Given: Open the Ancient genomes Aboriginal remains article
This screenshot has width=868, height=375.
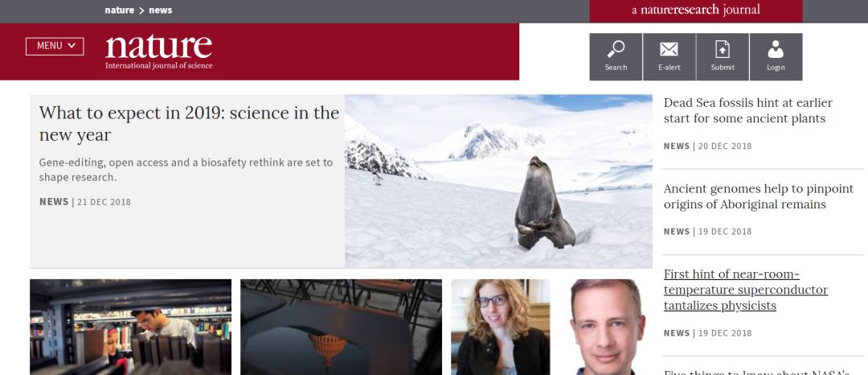Looking at the screenshot, I should point(759,196).
